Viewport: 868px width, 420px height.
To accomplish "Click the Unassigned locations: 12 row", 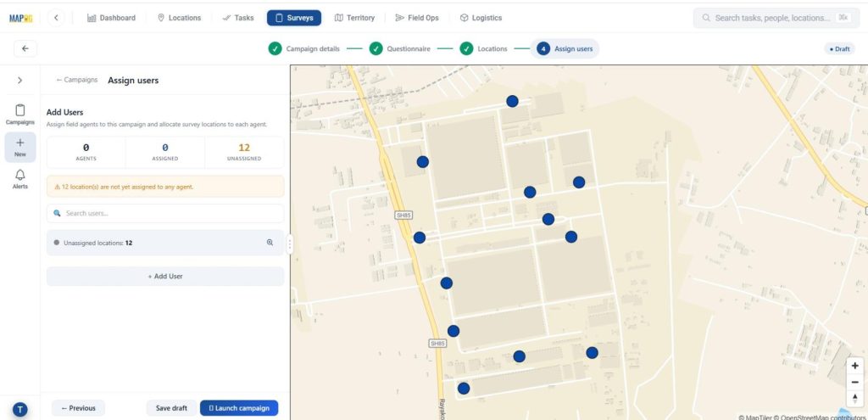I will (165, 243).
